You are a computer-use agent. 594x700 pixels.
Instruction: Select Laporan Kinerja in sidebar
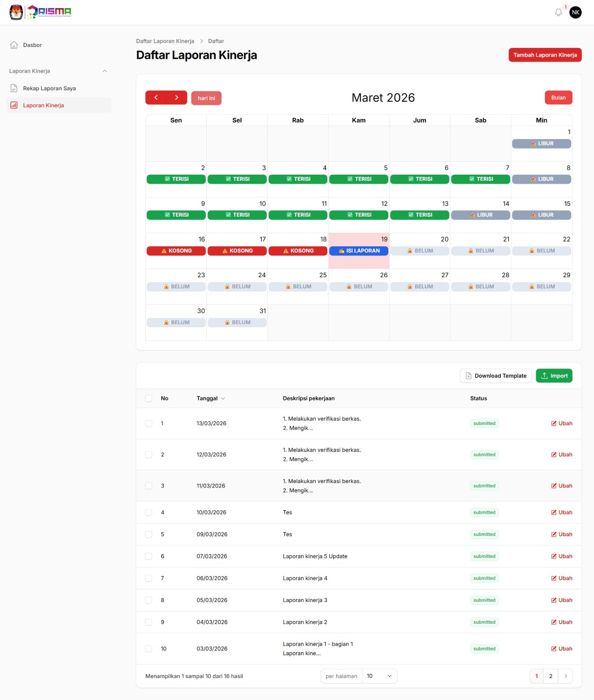(x=43, y=105)
